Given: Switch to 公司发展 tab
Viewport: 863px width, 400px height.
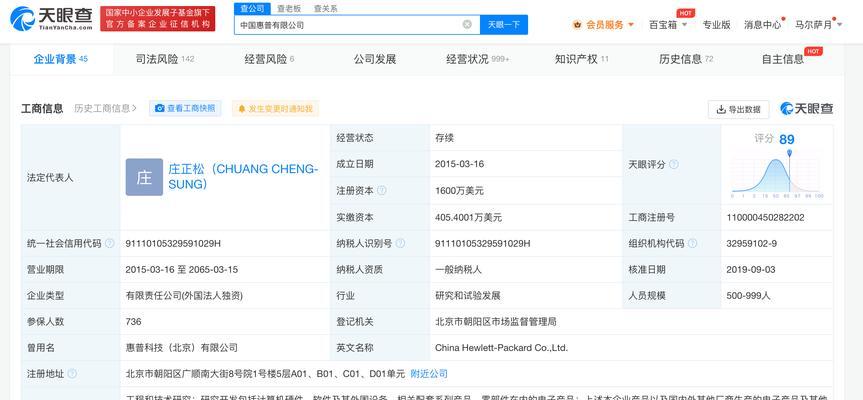Looking at the screenshot, I should (x=375, y=59).
